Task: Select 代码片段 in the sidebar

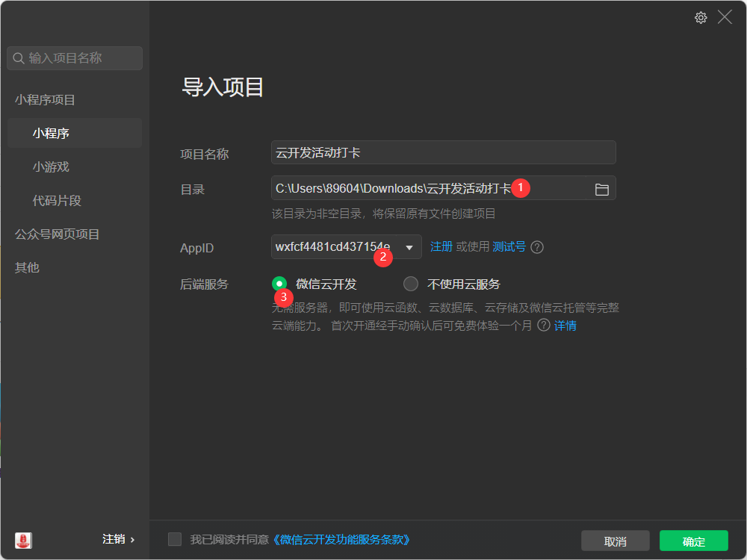Action: pyautogui.click(x=57, y=201)
